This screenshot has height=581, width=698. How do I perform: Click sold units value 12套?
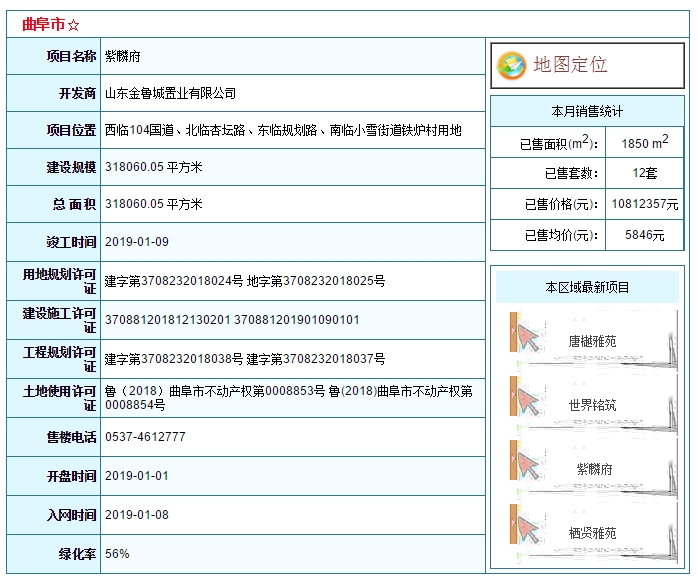645,173
